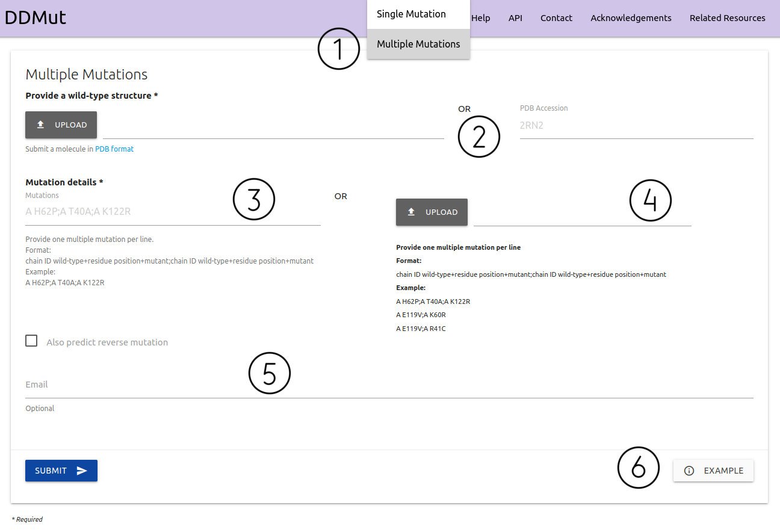Click example line 'A E119V;A R41C'
Viewport: 780px width, 532px height.
421,329
